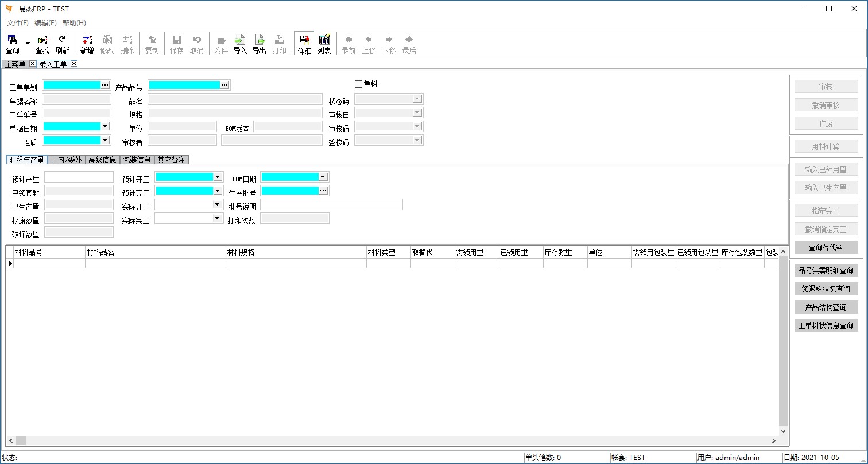Toggle the 急料 checkbox
868x464 pixels.
tap(359, 84)
